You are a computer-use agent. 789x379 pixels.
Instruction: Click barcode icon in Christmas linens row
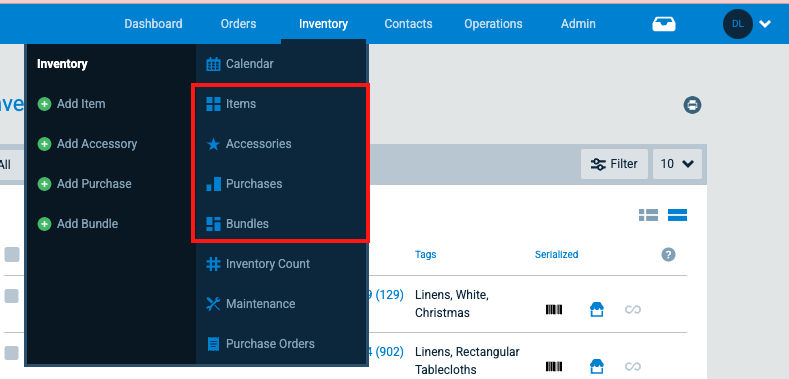click(x=554, y=310)
